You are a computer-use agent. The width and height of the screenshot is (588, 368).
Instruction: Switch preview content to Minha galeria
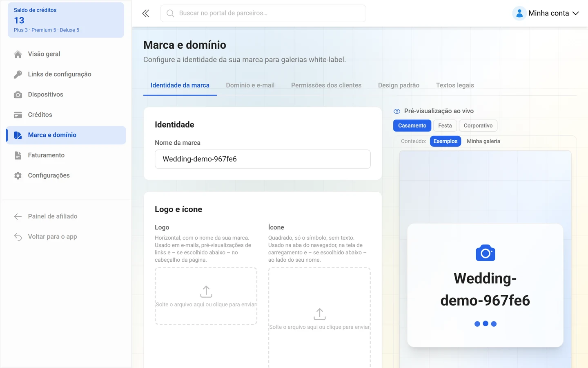coord(483,141)
